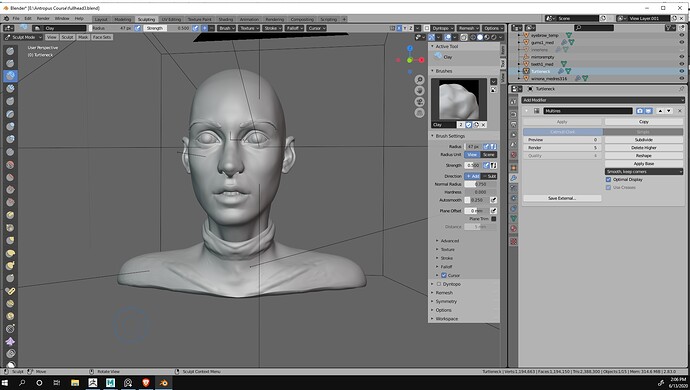Screen dimensions: 690x390
Task: Open the Object Data mesh properties tab
Action: tap(513, 218)
